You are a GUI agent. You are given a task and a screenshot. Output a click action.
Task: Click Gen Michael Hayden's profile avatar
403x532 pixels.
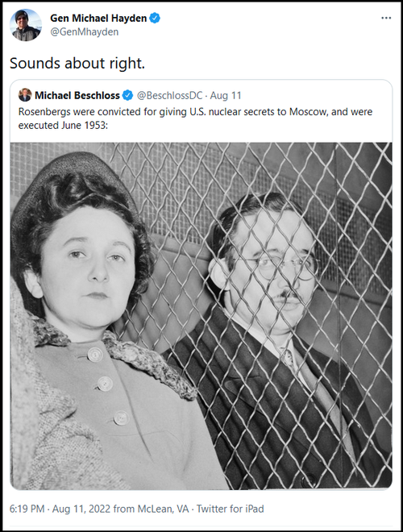(26, 25)
